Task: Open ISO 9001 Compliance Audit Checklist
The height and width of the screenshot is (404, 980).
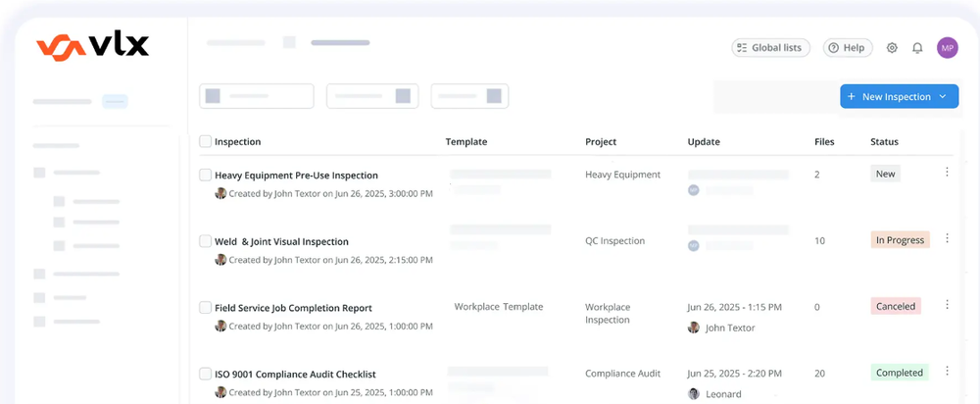Action: 296,375
